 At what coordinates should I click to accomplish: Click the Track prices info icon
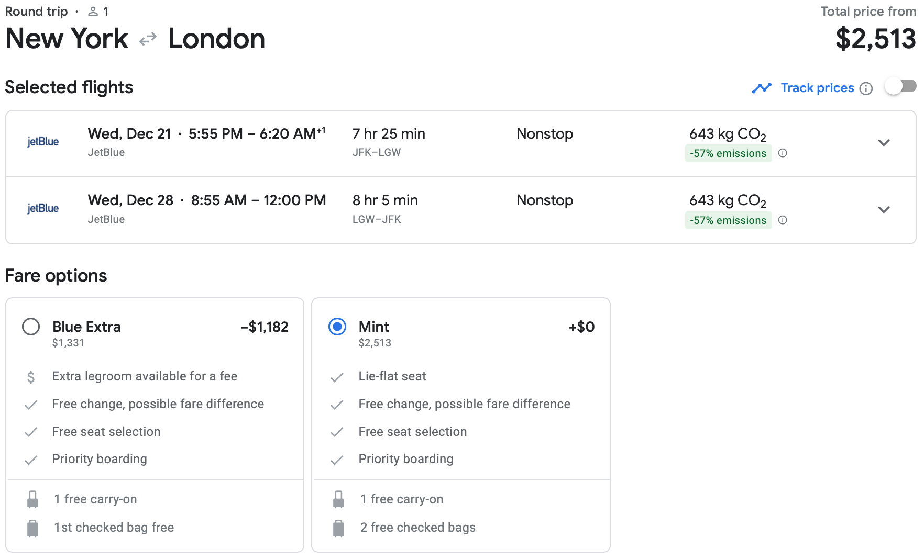(x=866, y=88)
